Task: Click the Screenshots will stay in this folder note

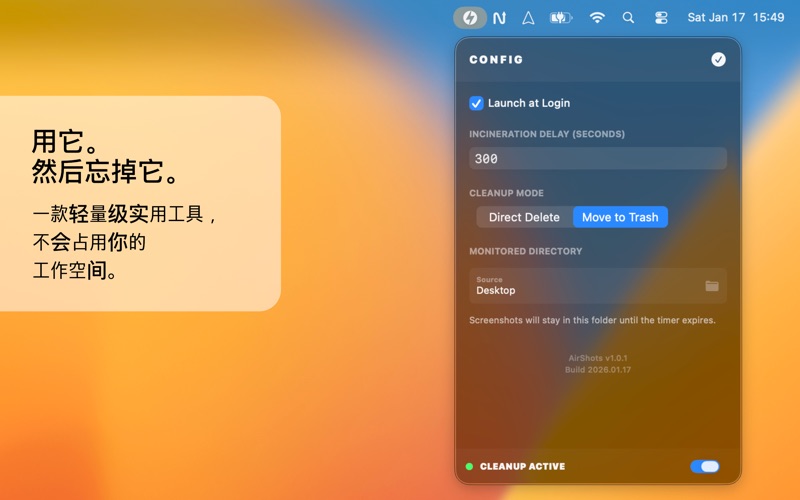Action: click(x=592, y=320)
